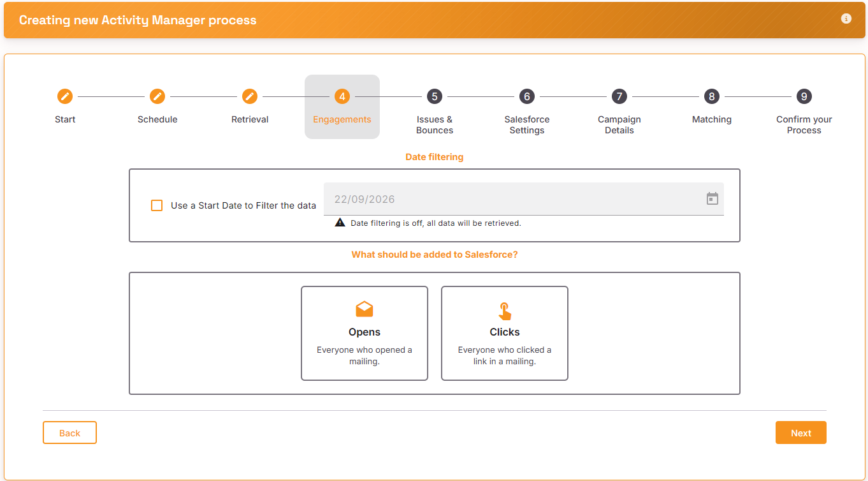Open the Matching step

point(712,119)
